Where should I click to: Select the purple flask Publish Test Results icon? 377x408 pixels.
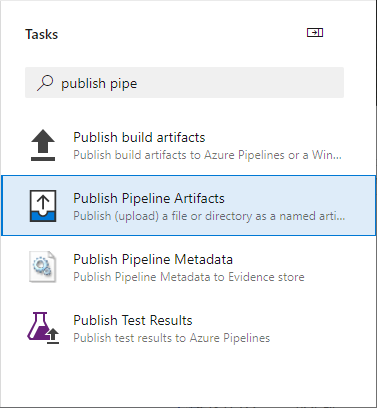(43, 328)
